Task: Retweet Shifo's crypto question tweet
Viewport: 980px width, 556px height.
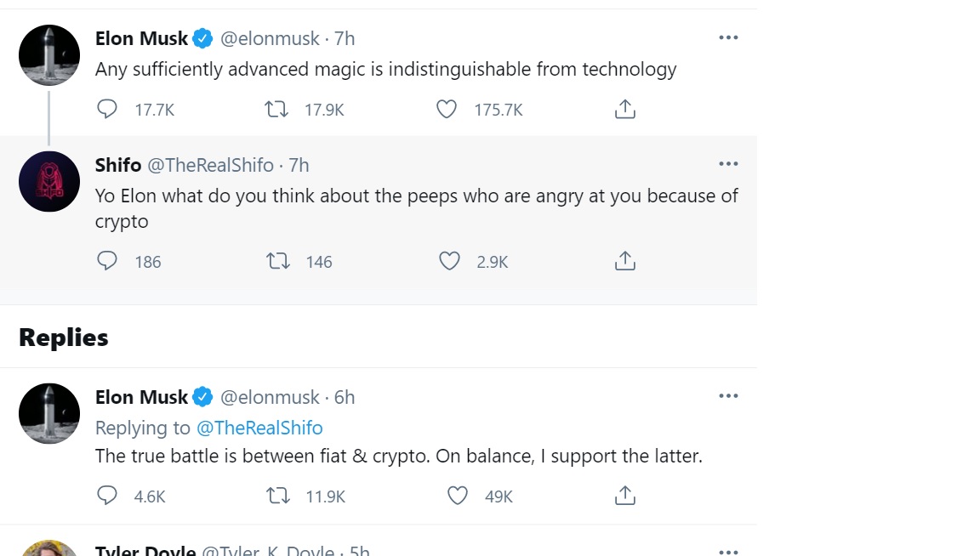Action: pos(278,261)
